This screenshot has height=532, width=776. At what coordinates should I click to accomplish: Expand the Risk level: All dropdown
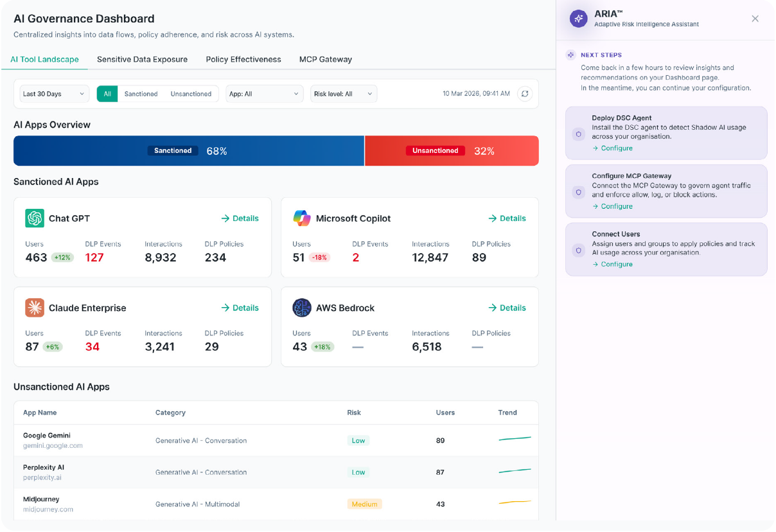pyautogui.click(x=344, y=94)
